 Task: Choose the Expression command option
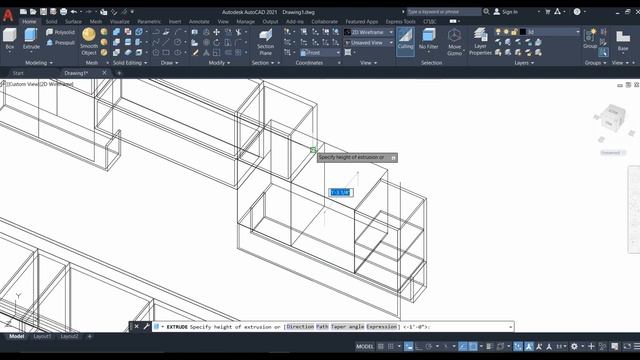[382, 327]
